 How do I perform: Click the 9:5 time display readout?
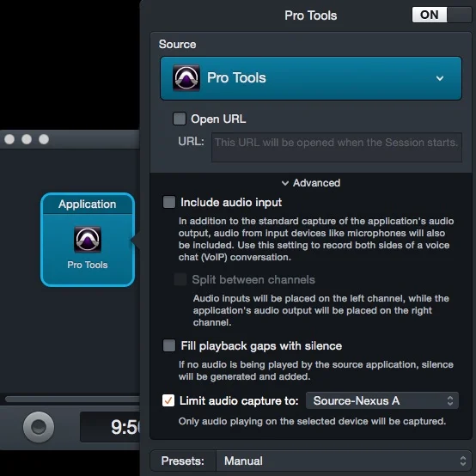[110, 427]
